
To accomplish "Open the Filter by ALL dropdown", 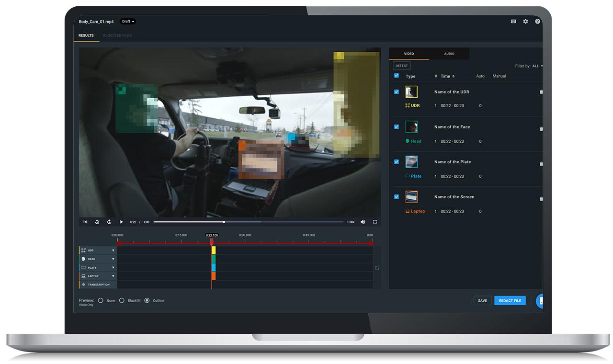I will [537, 66].
